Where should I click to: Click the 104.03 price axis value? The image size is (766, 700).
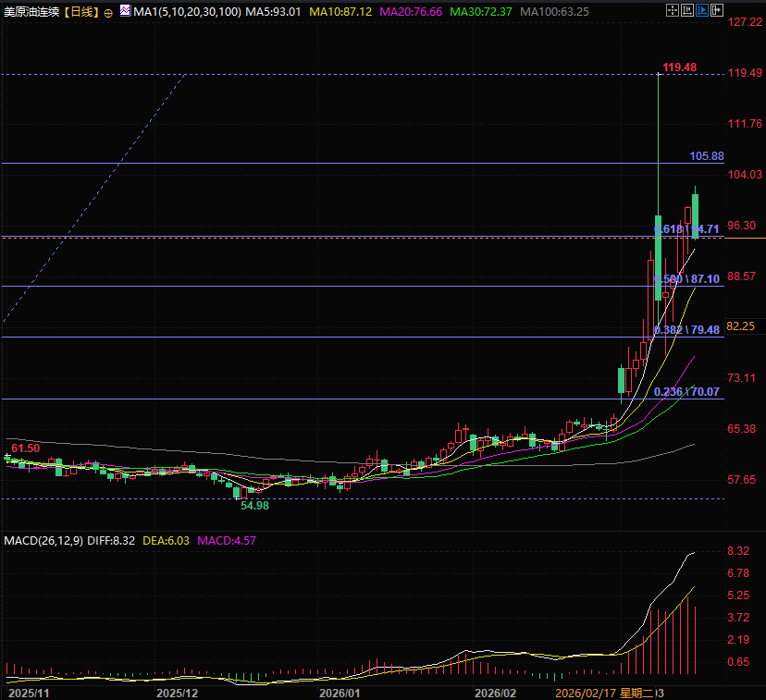(x=745, y=174)
